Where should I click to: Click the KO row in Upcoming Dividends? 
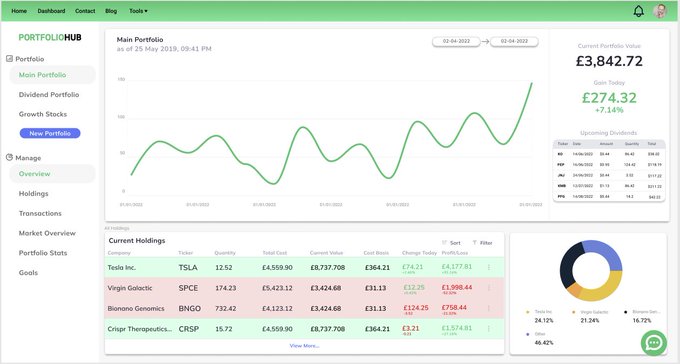click(x=608, y=154)
